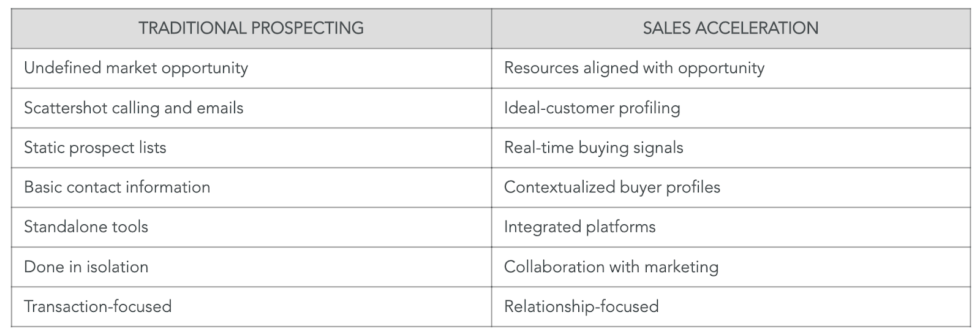Image resolution: width=980 pixels, height=334 pixels.
Task: Select the Resources aligned with opportunity cell
Action: tap(634, 68)
